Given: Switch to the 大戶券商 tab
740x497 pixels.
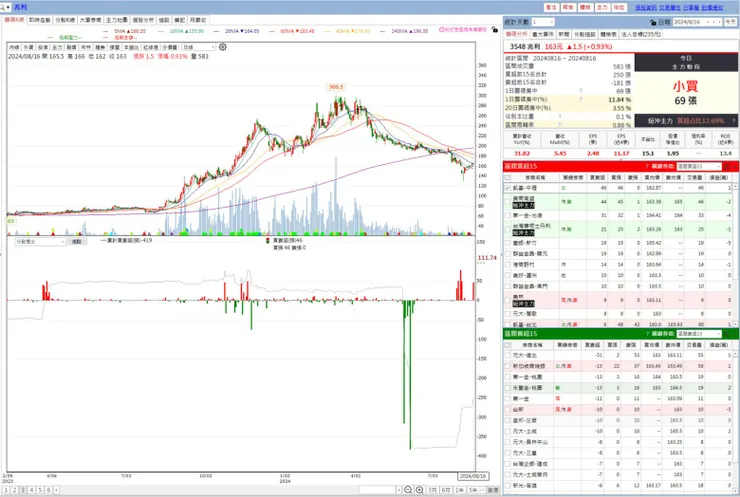Looking at the screenshot, I should (90, 20).
